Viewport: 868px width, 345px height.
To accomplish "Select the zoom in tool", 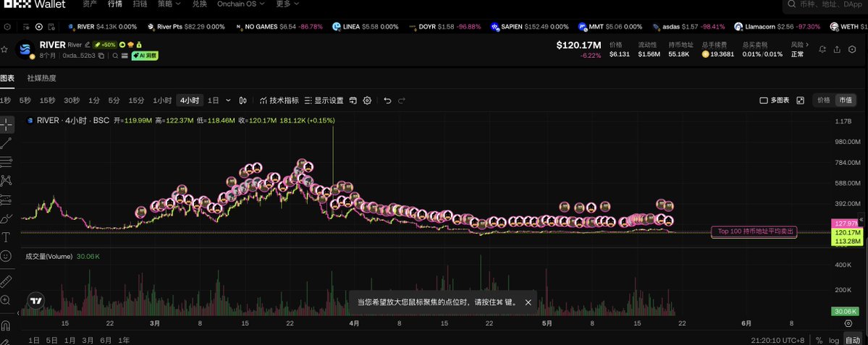I will (6, 300).
